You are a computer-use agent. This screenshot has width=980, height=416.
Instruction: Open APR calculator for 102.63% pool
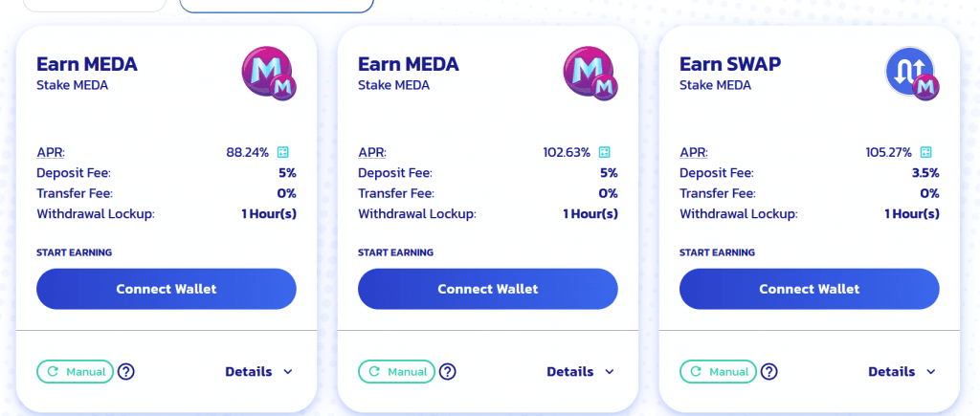(x=605, y=152)
